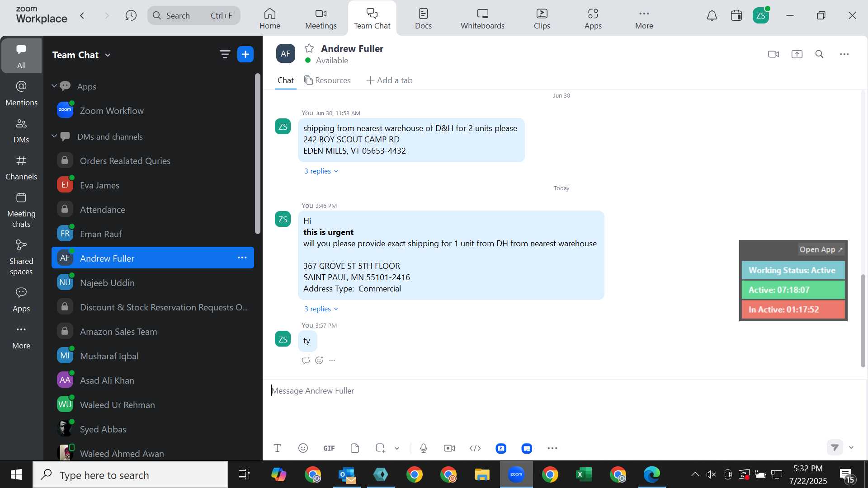The image size is (868, 488).
Task: Open the history clock icon
Action: point(131,16)
